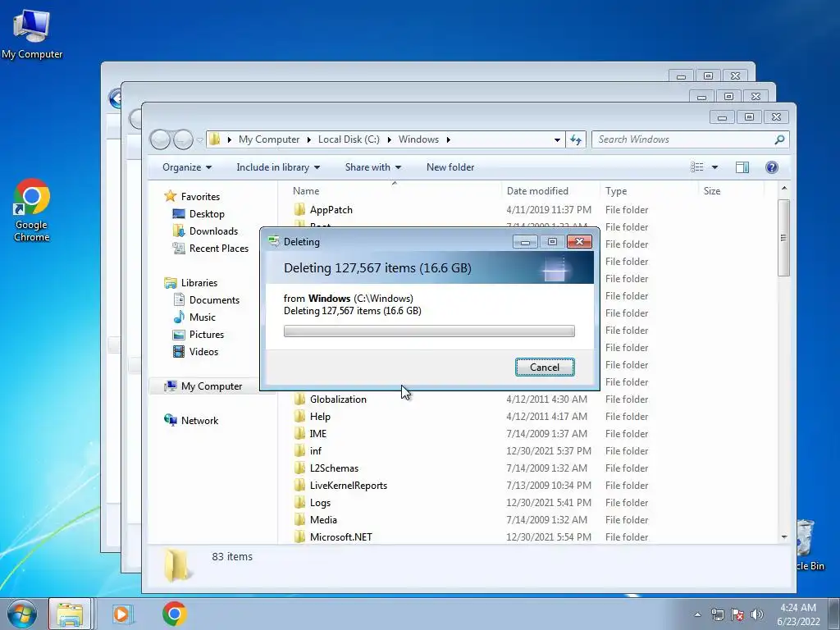The width and height of the screenshot is (840, 630).
Task: Open address bar history dropdown
Action: pyautogui.click(x=557, y=139)
